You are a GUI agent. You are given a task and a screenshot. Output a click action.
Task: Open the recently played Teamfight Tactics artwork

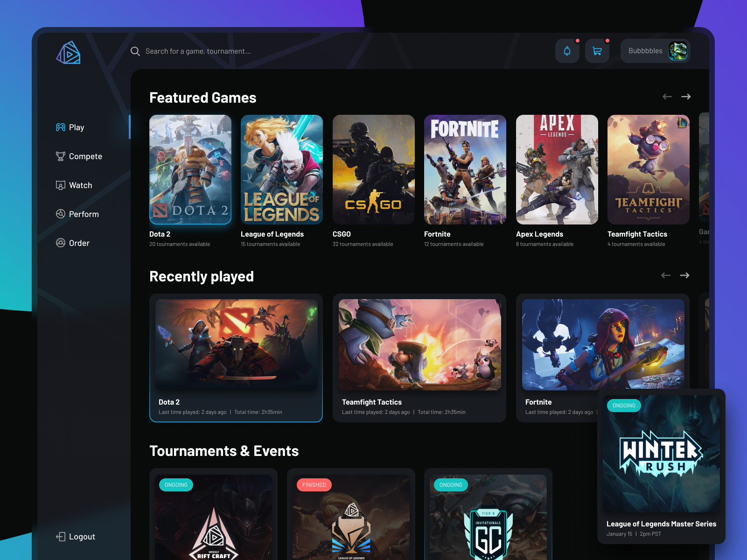click(420, 345)
